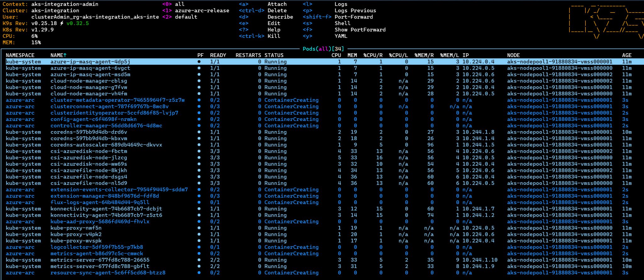Click the YAML shortcut hint
The height and width of the screenshot is (280, 644).
[x=341, y=36]
